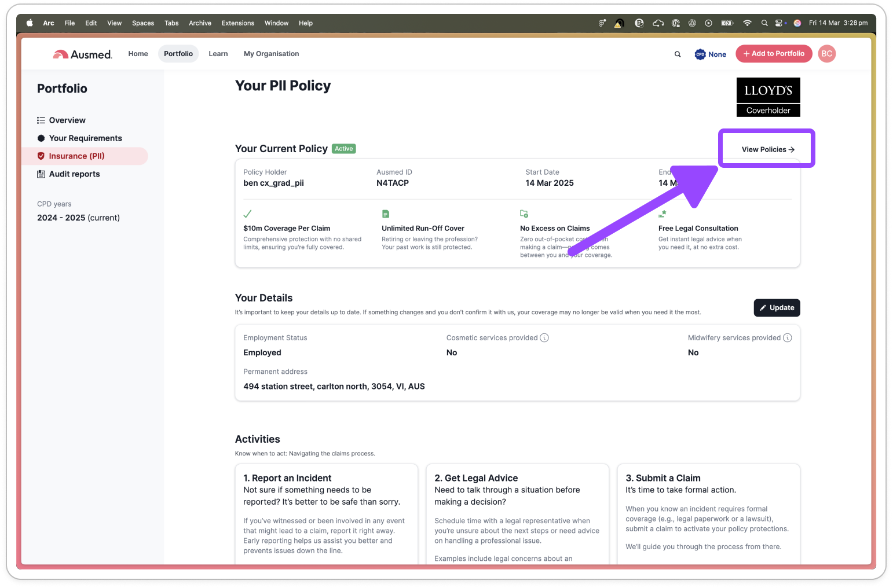The width and height of the screenshot is (893, 588).
Task: Open the Get Legal Advice card
Action: 518,514
